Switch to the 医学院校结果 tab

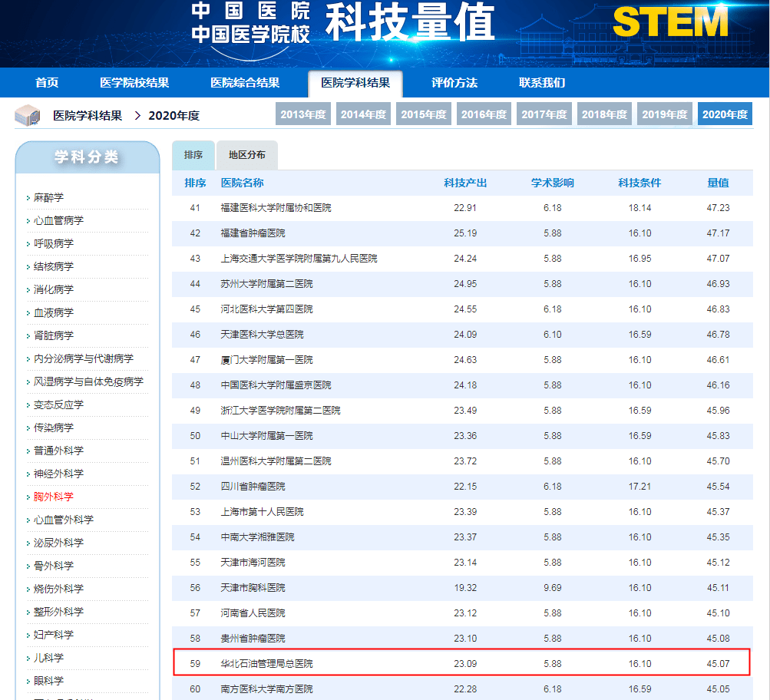pos(134,83)
